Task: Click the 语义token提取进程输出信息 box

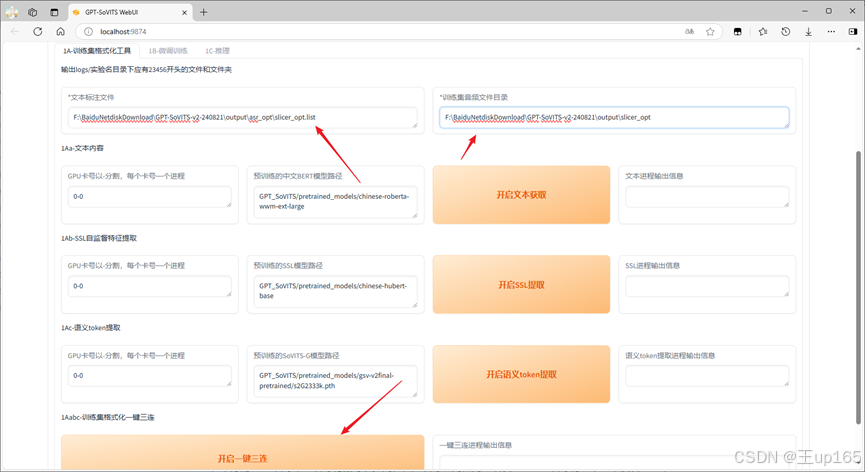Action: pyautogui.click(x=707, y=376)
